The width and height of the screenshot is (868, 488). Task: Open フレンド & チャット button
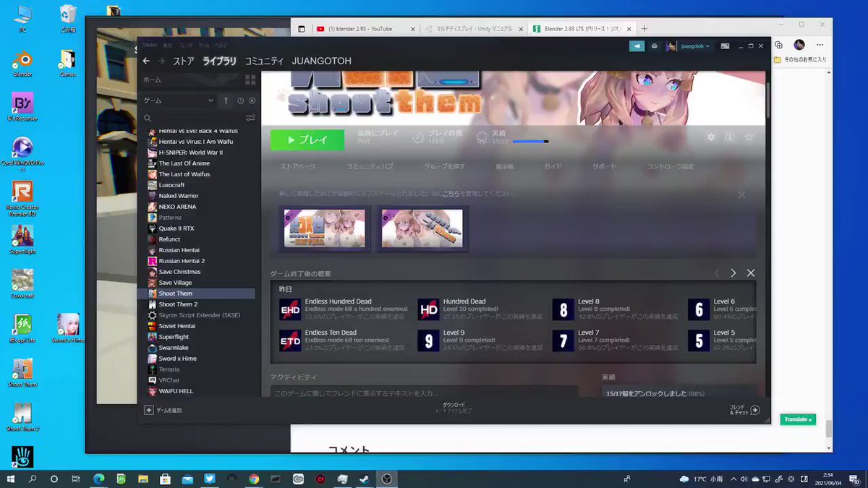(744, 410)
